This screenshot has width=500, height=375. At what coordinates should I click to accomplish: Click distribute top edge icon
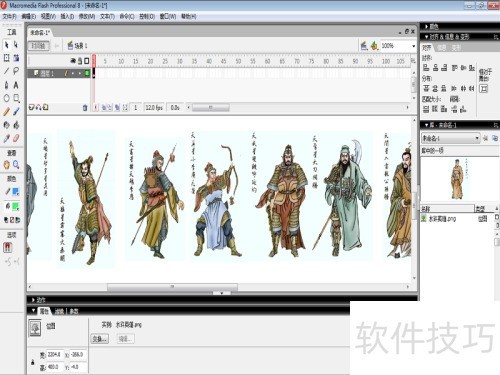pos(426,88)
